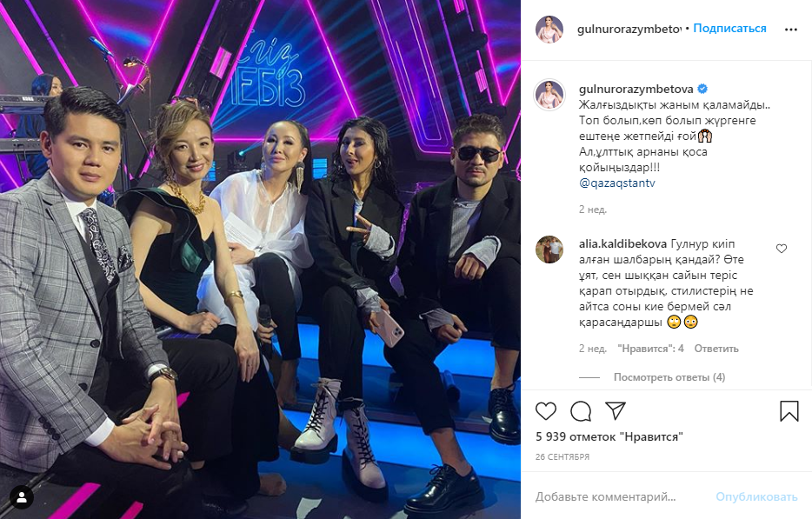
Task: Like the post with the heart icon
Action: pyautogui.click(x=546, y=411)
